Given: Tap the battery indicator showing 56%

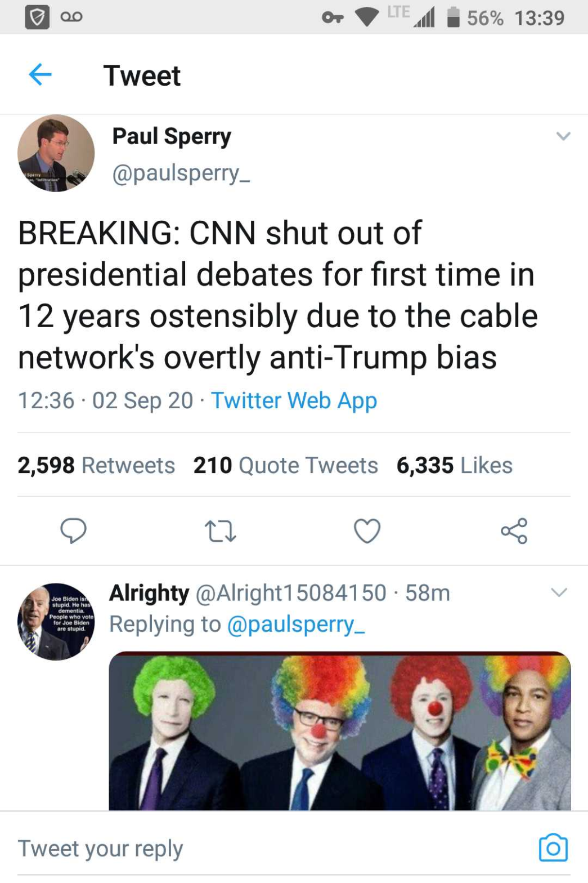Looking at the screenshot, I should tap(475, 17).
